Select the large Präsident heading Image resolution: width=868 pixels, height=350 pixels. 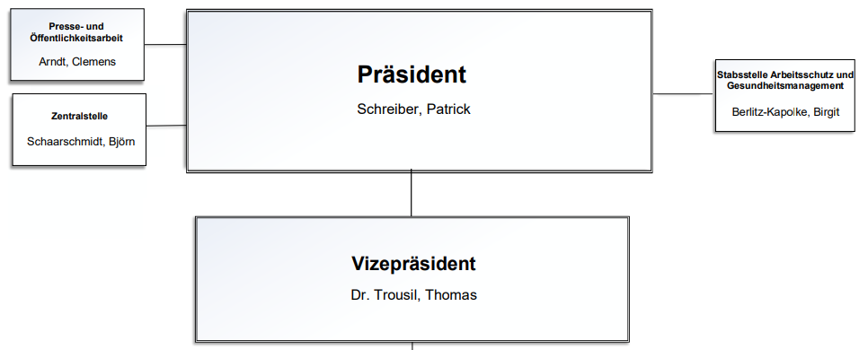point(412,74)
